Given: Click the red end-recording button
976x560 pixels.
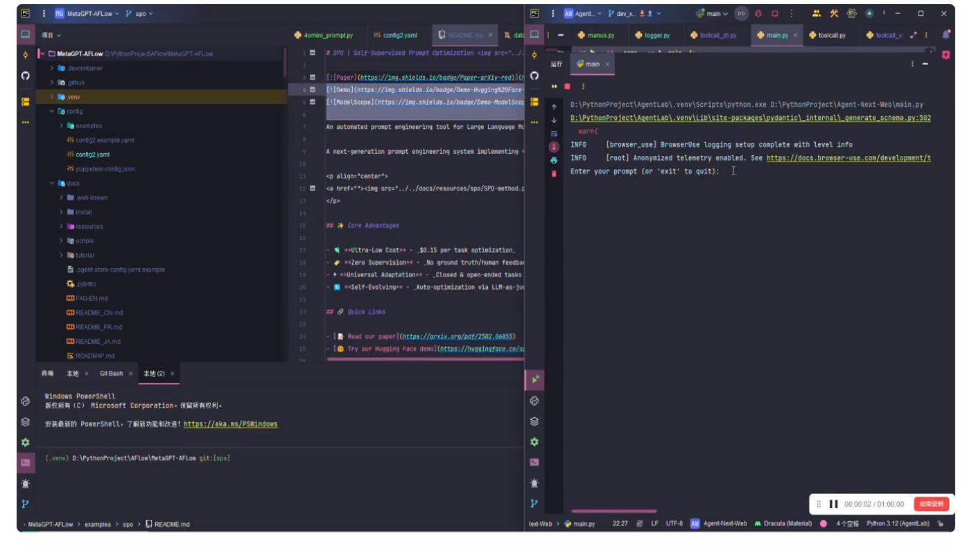Looking at the screenshot, I should pos(931,504).
